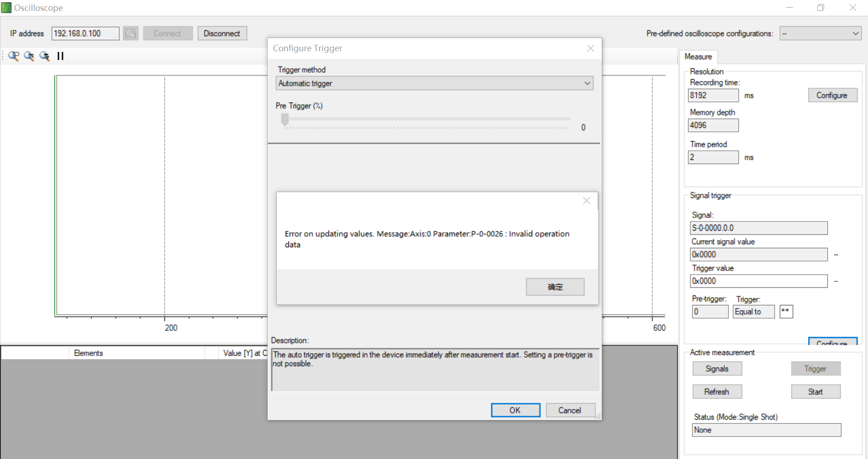The height and width of the screenshot is (459, 868).
Task: Click the Pre Trigger percentage slider handle
Action: (285, 119)
